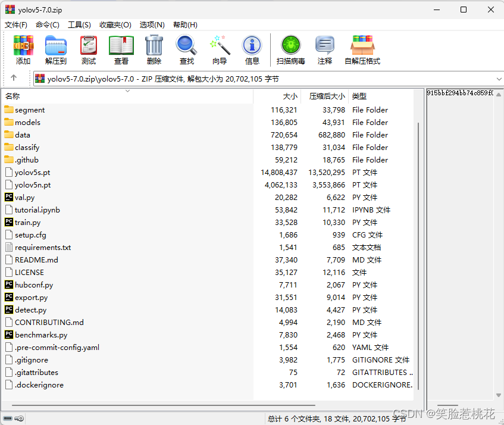Image resolution: width=504 pixels, height=425 pixels.
Task: Click the comment panel hash text
Action: coord(460,93)
